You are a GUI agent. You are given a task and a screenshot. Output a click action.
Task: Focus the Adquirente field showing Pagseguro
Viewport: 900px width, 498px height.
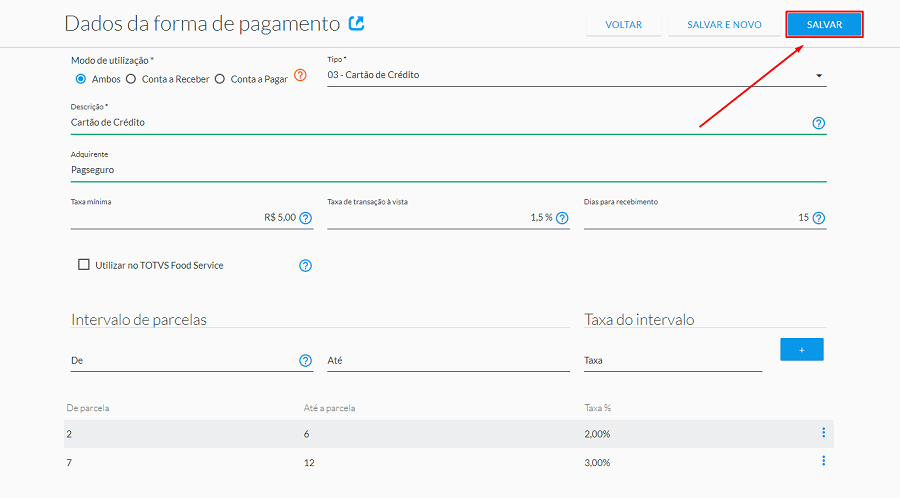[x=448, y=170]
